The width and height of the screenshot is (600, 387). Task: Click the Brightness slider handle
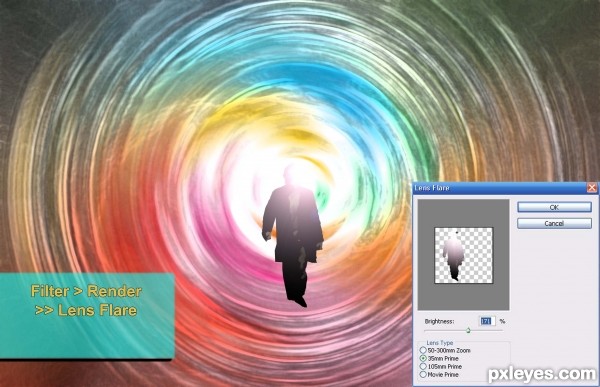(468, 330)
